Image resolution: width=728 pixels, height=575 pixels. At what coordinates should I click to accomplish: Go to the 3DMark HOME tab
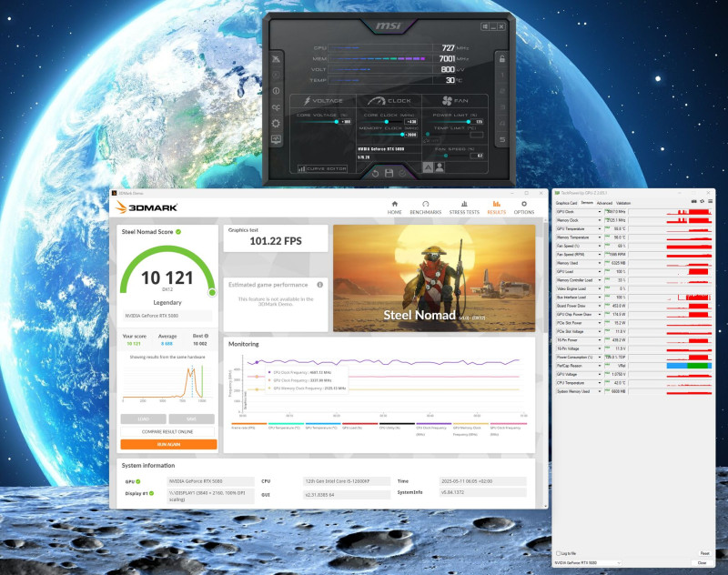pyautogui.click(x=394, y=208)
